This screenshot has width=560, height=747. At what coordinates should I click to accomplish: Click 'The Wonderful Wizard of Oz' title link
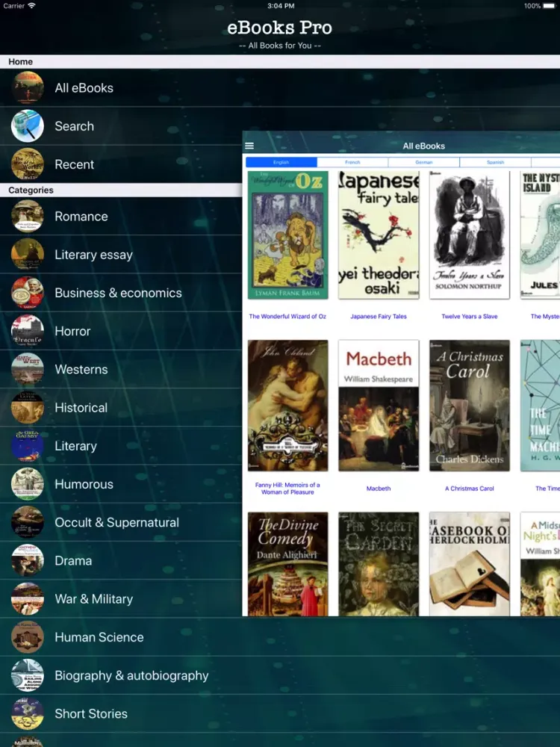tap(287, 316)
